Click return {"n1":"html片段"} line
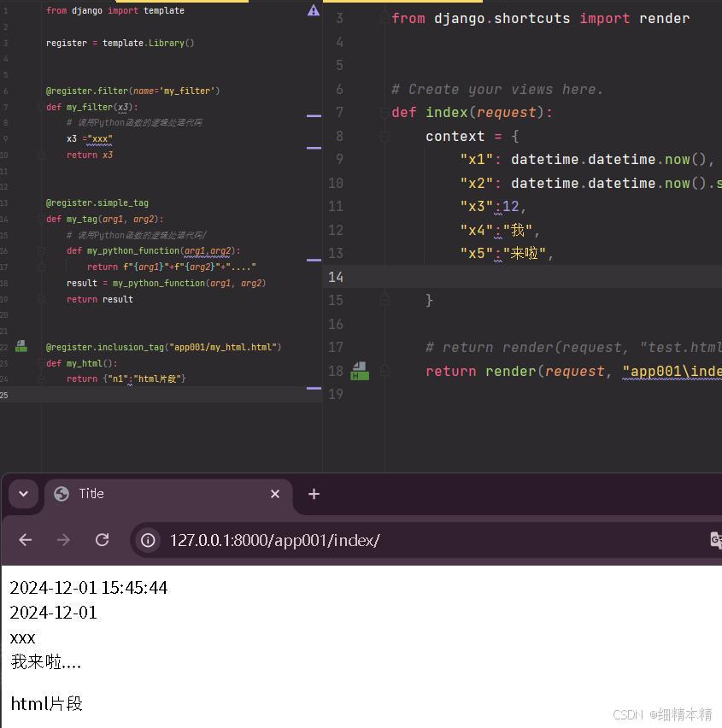Viewport: 722px width, 728px height. point(126,379)
